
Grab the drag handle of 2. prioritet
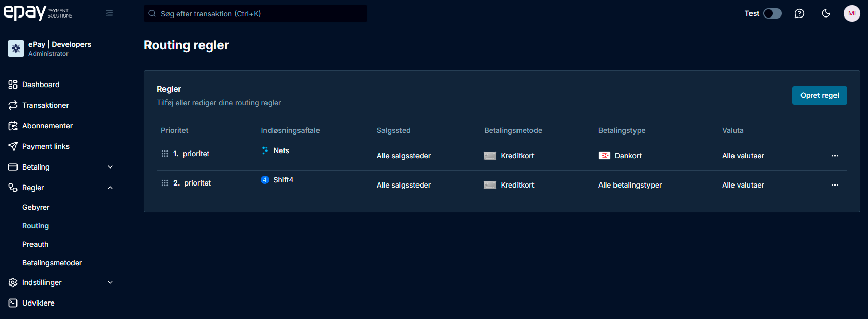pos(165,183)
